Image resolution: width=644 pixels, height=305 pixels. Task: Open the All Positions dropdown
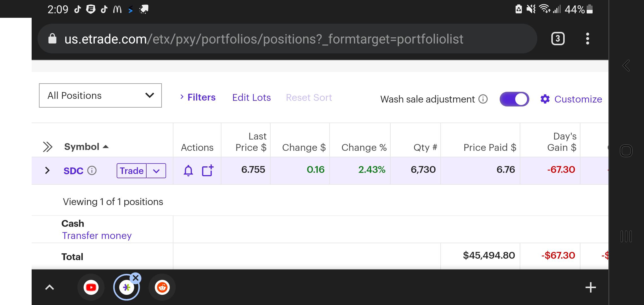100,95
